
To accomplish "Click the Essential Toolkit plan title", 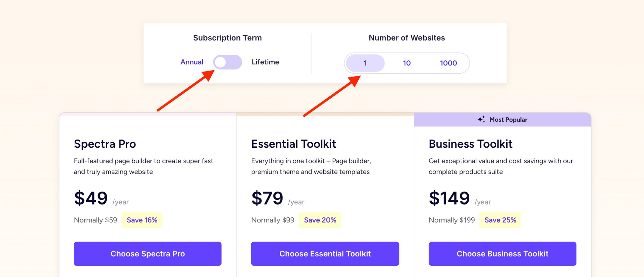I will (294, 144).
